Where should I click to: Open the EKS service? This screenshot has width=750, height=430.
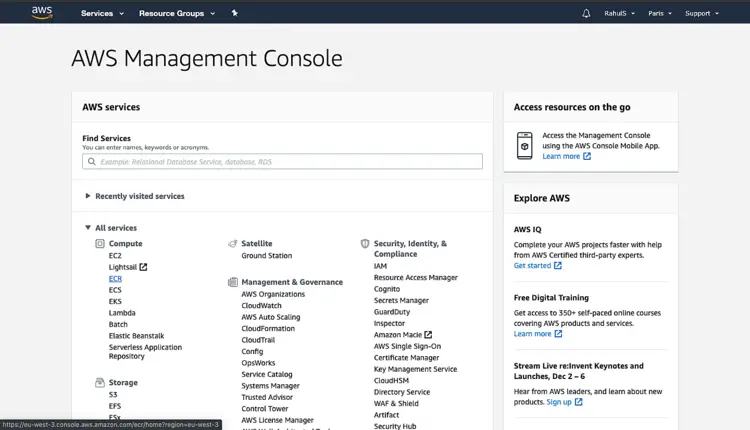click(x=115, y=301)
